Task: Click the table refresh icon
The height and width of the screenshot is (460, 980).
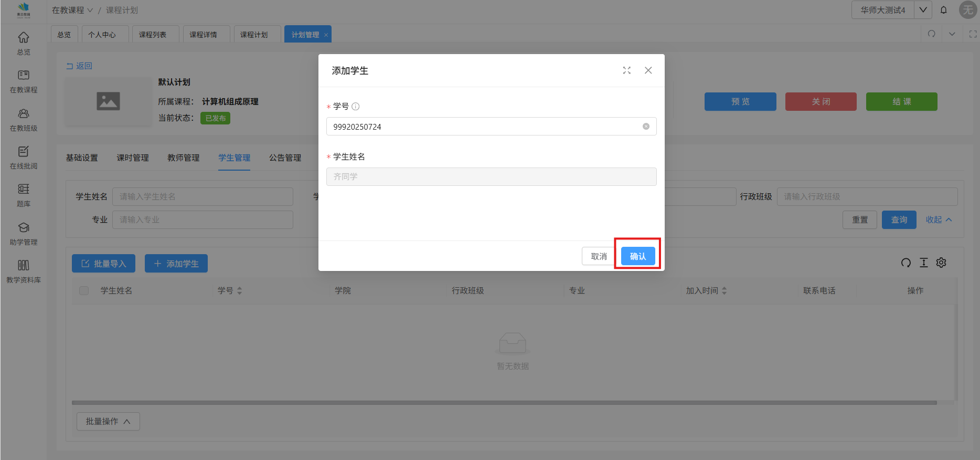Action: pyautogui.click(x=906, y=263)
